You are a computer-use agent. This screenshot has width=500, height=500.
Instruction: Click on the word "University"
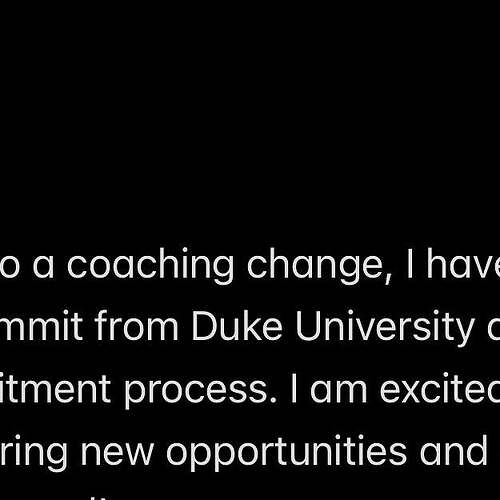coord(385,328)
